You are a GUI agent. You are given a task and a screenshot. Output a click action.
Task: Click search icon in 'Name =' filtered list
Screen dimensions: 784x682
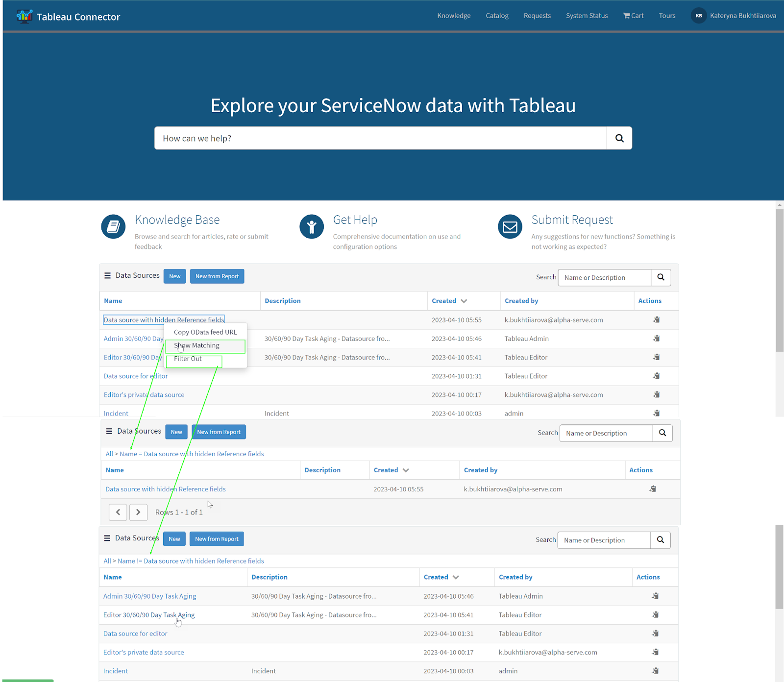click(x=662, y=433)
